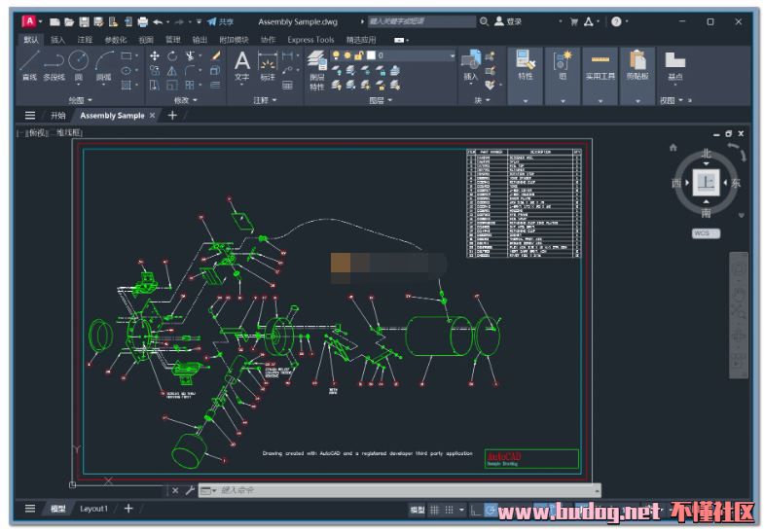Switch to the Layout1 tab
This screenshot has width=764, height=532.
(93, 509)
